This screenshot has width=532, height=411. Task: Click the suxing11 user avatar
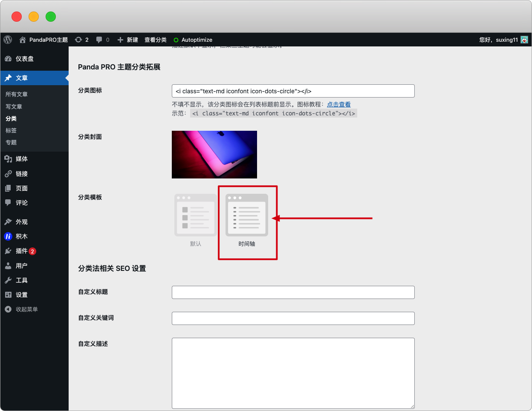coord(524,40)
